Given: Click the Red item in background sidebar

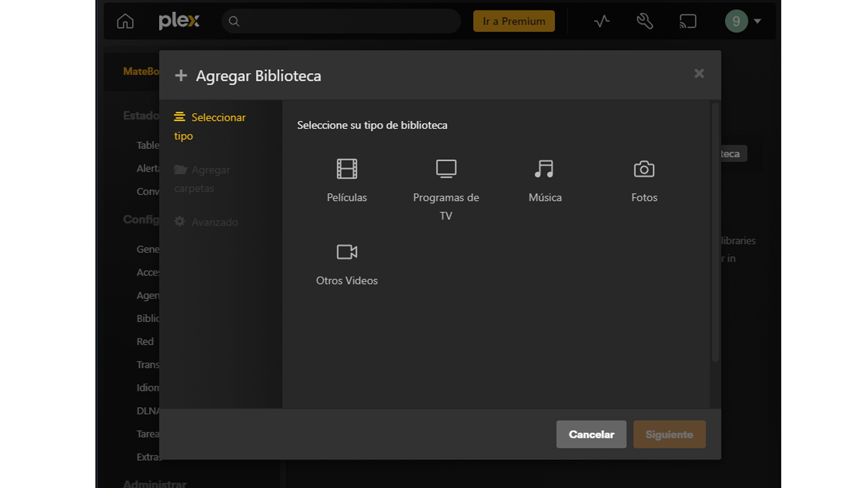Looking at the screenshot, I should [145, 342].
